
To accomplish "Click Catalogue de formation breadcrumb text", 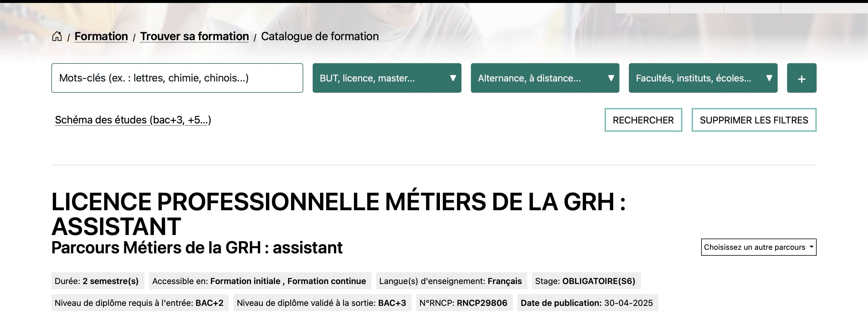I will coord(320,36).
